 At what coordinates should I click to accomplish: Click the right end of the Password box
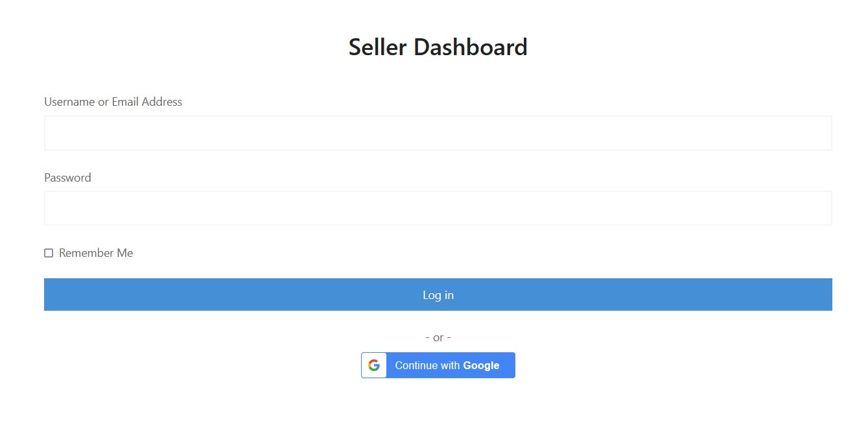(818, 208)
